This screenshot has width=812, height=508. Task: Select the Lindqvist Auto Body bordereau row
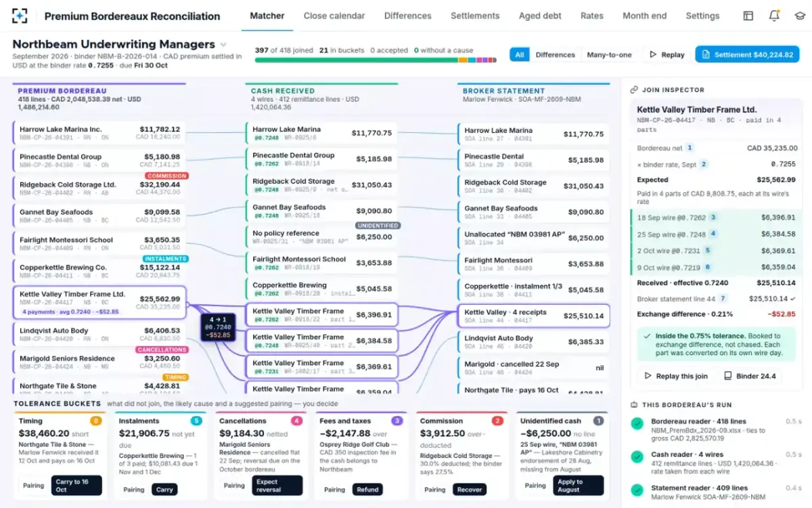99,334
